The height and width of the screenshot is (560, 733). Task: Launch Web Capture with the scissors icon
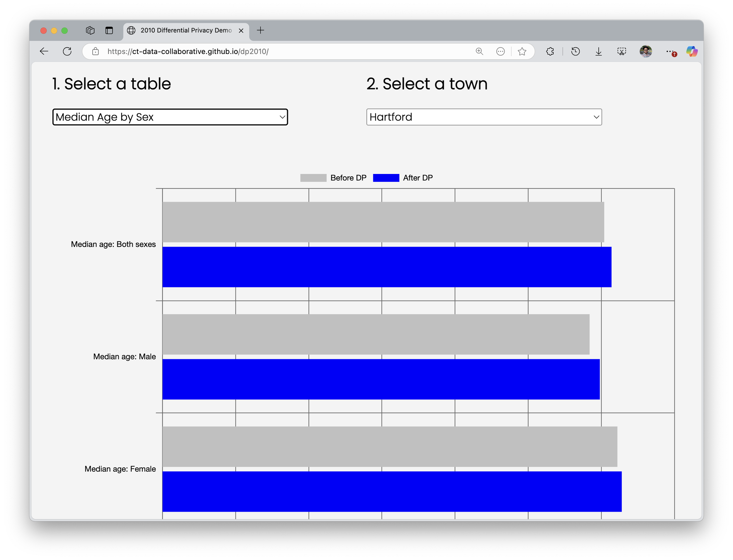pyautogui.click(x=622, y=51)
